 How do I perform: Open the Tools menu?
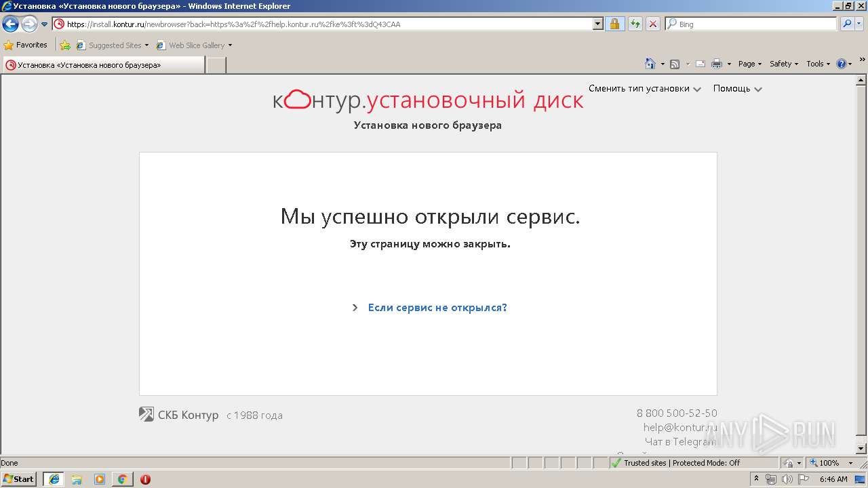click(x=818, y=64)
